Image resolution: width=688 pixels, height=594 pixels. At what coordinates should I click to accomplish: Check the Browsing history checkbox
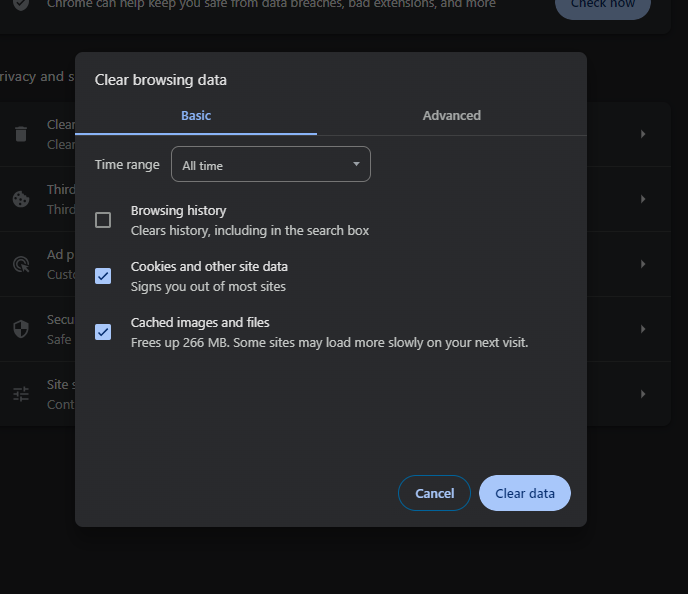pyautogui.click(x=103, y=220)
